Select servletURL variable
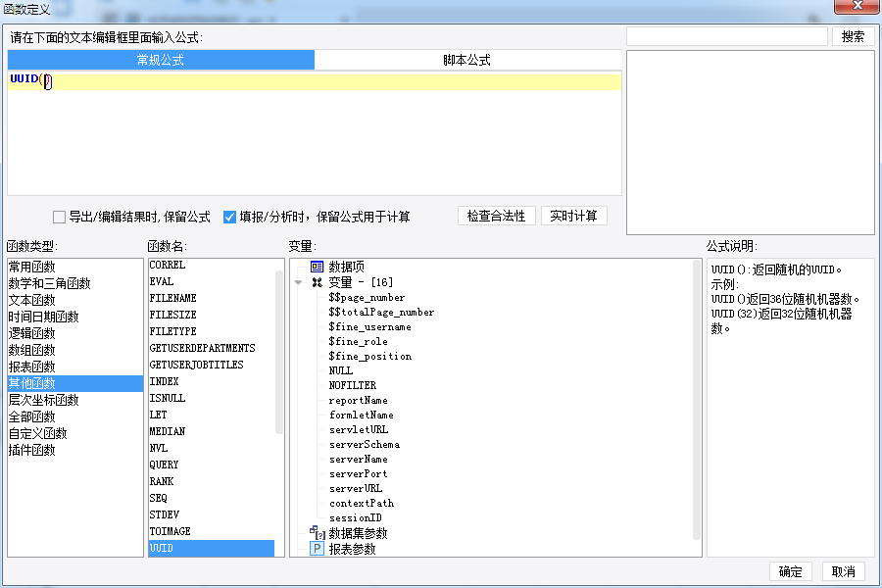 (x=359, y=429)
